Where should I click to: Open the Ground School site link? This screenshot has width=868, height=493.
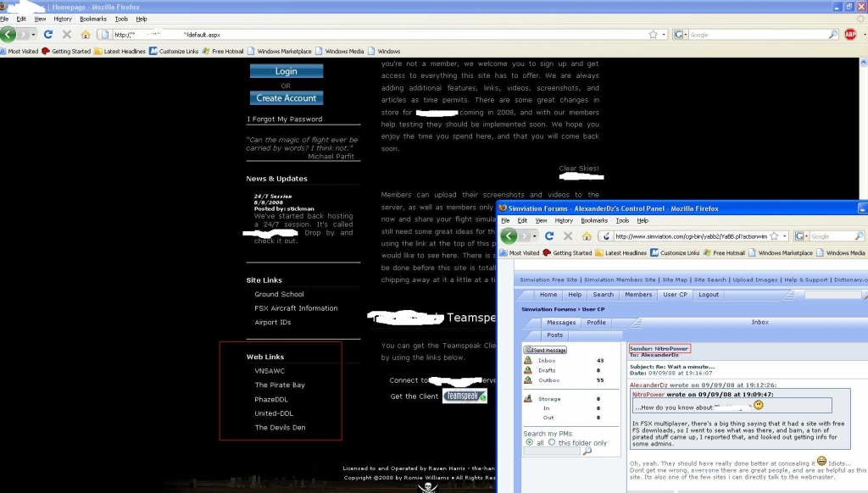coord(279,295)
